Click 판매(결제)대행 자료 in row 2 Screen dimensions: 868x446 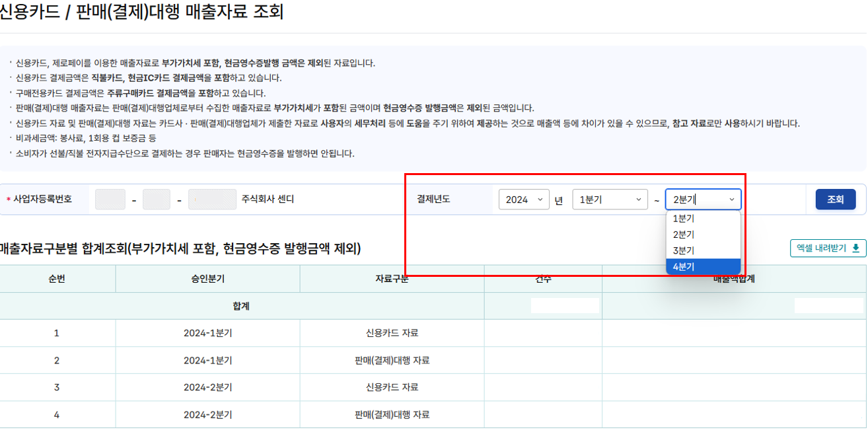[x=392, y=360]
